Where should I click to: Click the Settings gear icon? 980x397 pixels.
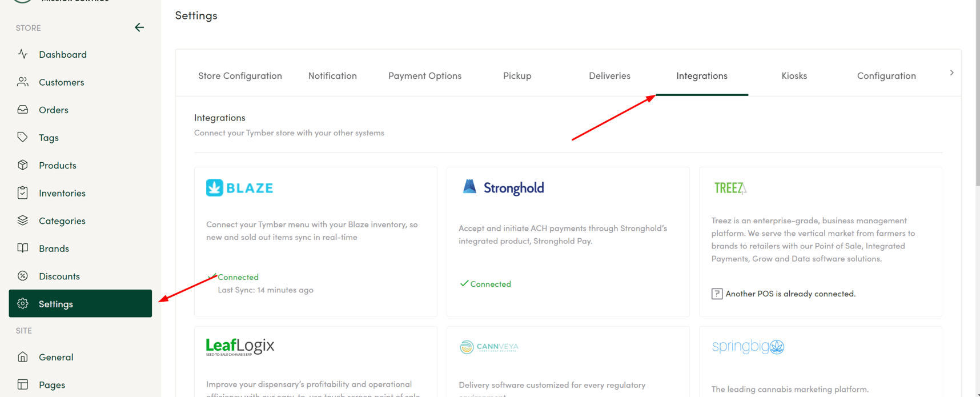(23, 303)
